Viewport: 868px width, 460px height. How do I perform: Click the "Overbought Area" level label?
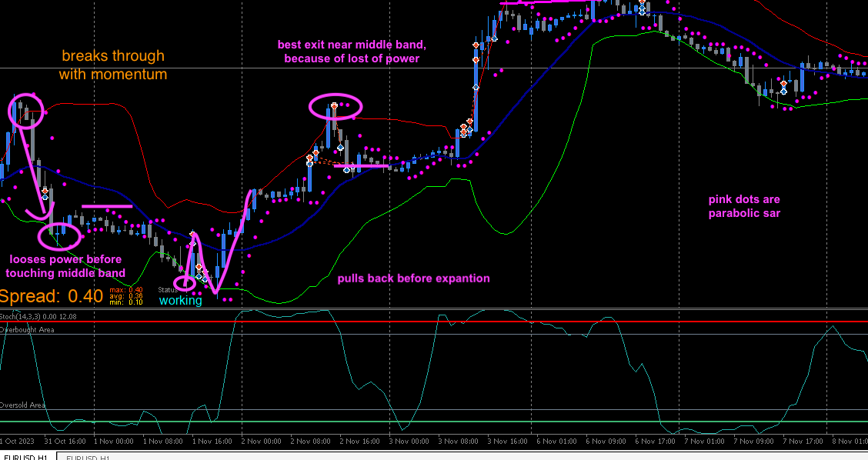[27, 330]
